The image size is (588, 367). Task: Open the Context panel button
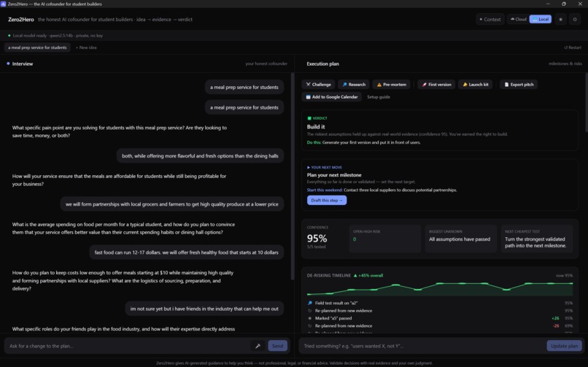(490, 19)
